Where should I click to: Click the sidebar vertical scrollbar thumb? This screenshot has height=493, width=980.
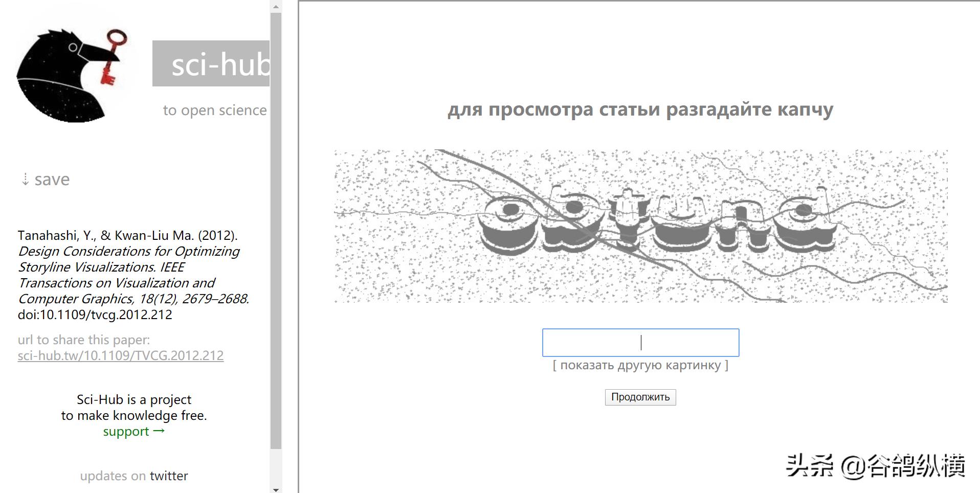276,231
